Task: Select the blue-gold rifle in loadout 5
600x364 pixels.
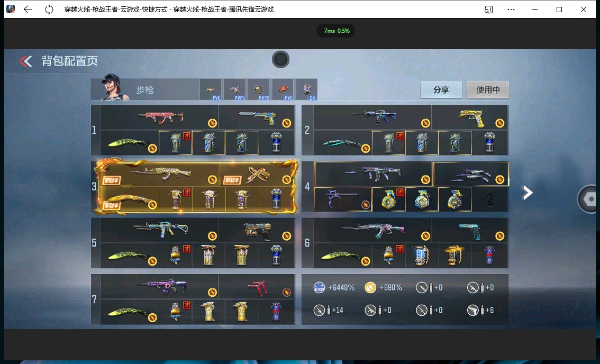Action: coord(160,230)
